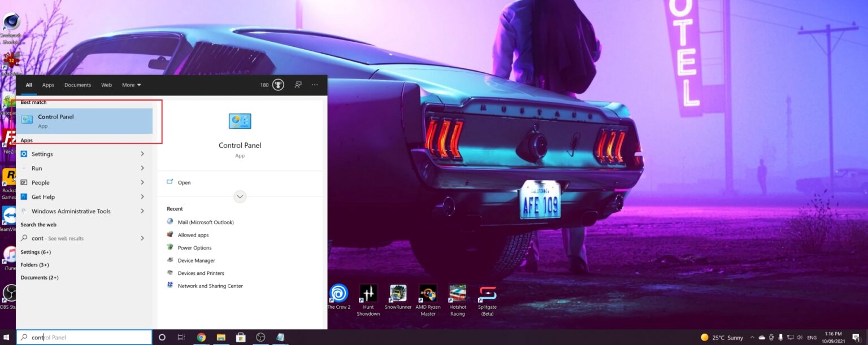Click the clock showing 1:16 PM
Screen dimensions: 868x345
(833, 337)
